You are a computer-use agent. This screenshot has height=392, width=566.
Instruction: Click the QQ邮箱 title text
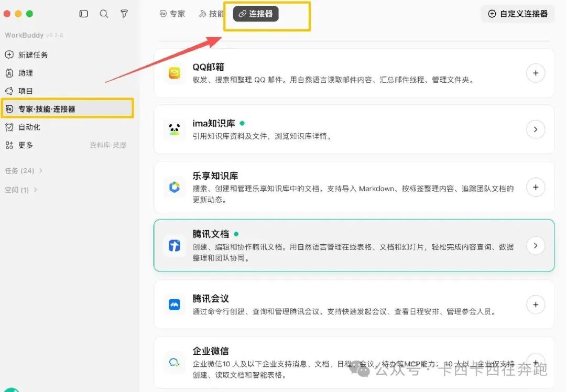coord(208,67)
